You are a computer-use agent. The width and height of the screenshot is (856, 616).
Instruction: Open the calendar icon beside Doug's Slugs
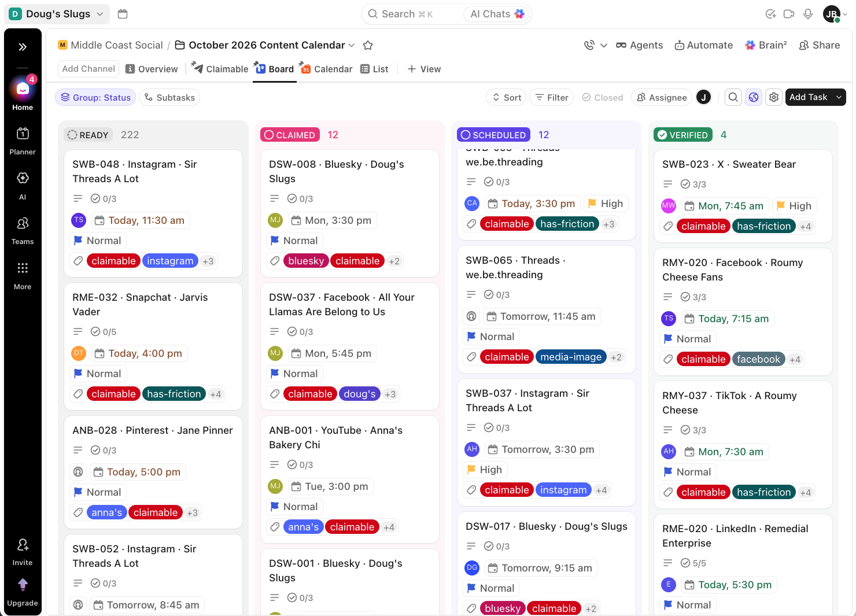click(123, 14)
